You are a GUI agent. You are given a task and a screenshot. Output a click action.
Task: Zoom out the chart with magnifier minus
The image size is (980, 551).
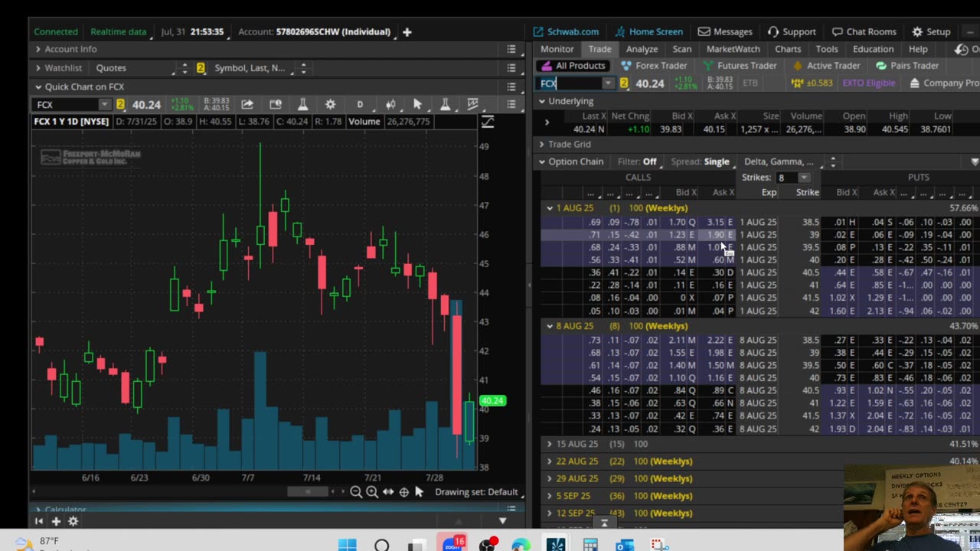click(x=356, y=492)
